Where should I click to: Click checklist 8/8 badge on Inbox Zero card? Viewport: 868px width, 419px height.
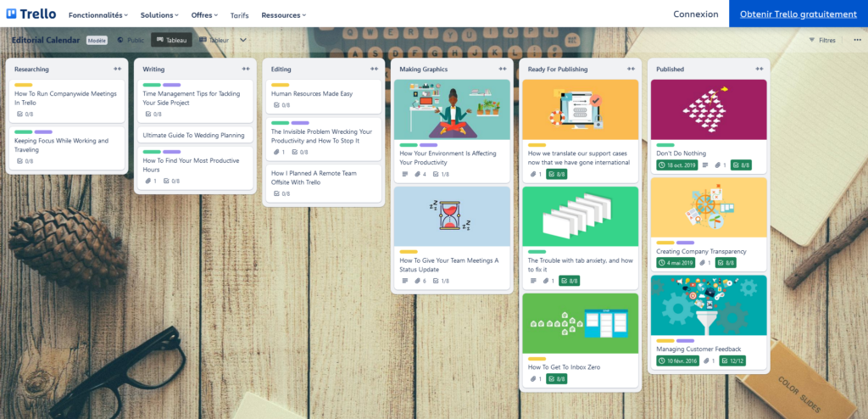(556, 379)
